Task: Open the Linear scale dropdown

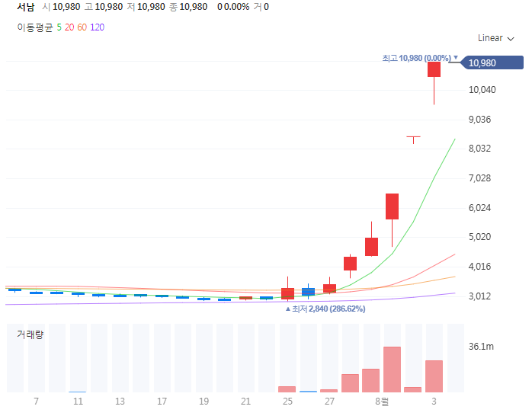Action: 495,38
